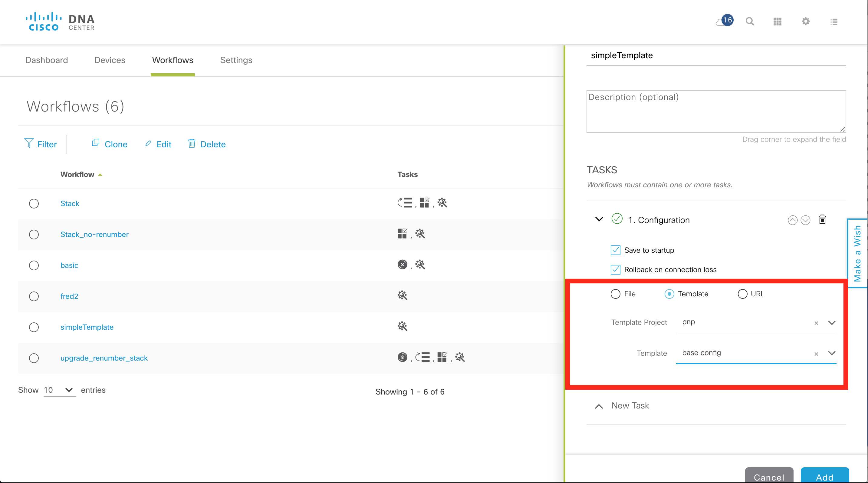Open the Template Project dropdown arrow
The image size is (868, 483).
point(832,323)
